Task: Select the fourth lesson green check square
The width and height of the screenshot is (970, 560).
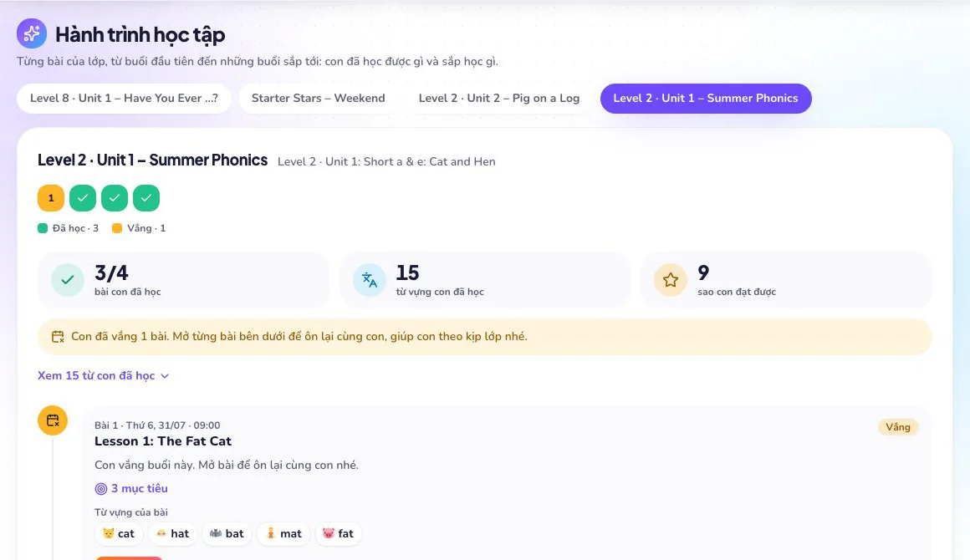Action: [146, 198]
